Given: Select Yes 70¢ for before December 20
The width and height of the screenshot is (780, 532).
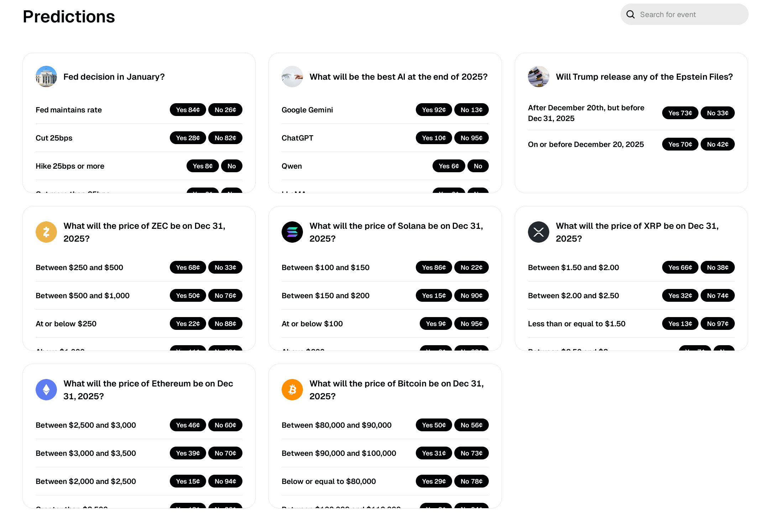Looking at the screenshot, I should [680, 144].
